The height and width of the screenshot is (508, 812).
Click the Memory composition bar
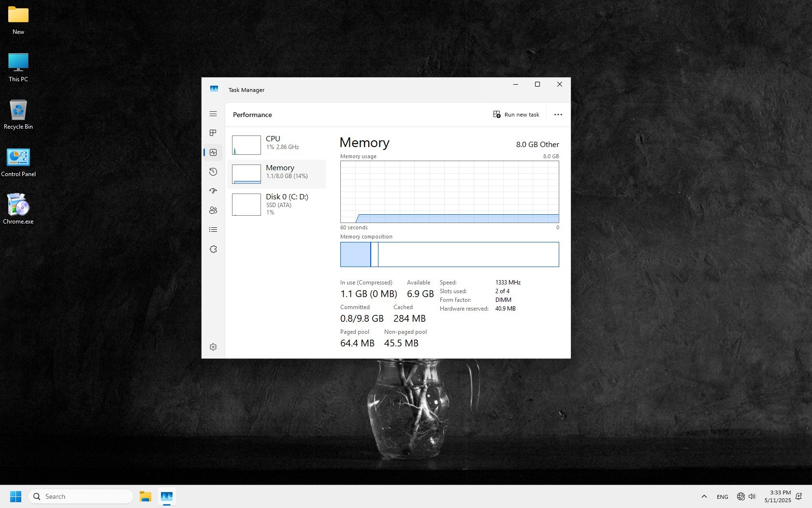coord(449,254)
